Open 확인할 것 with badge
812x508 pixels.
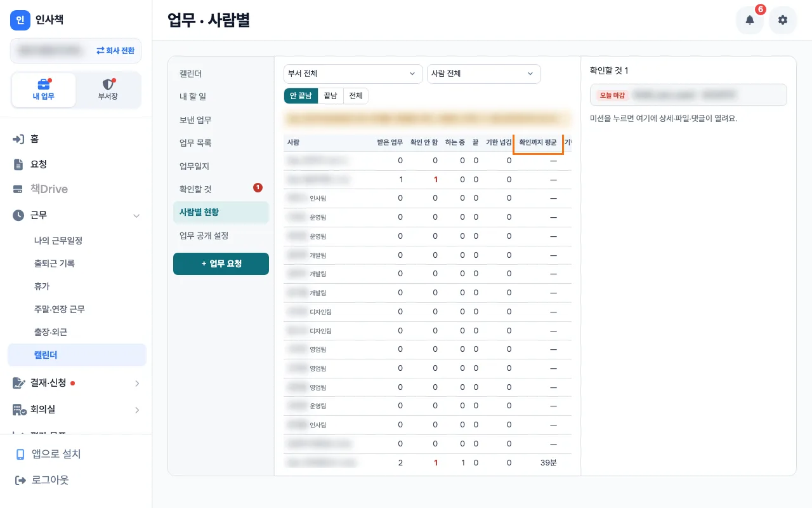coord(221,189)
